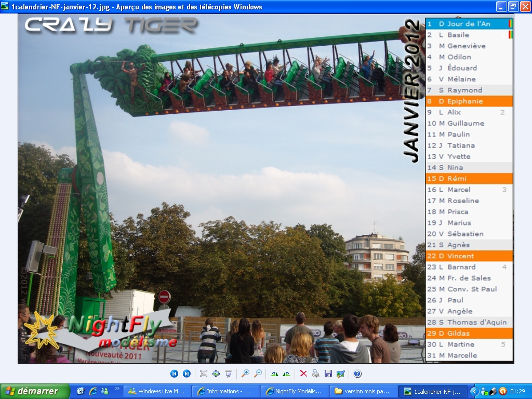Open the démarrer start menu
Viewport: 532px width, 399px height.
35,391
